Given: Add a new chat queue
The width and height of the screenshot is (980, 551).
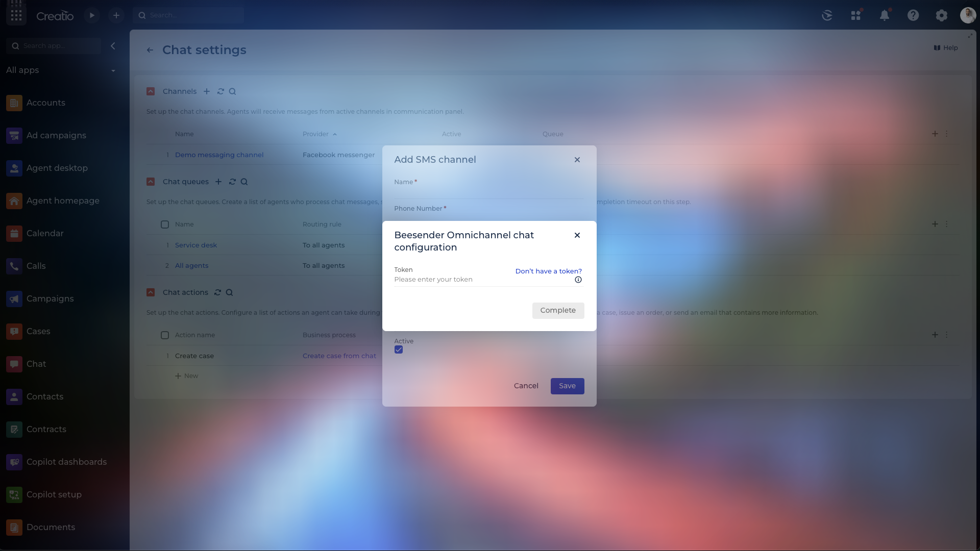Looking at the screenshot, I should coord(218,182).
